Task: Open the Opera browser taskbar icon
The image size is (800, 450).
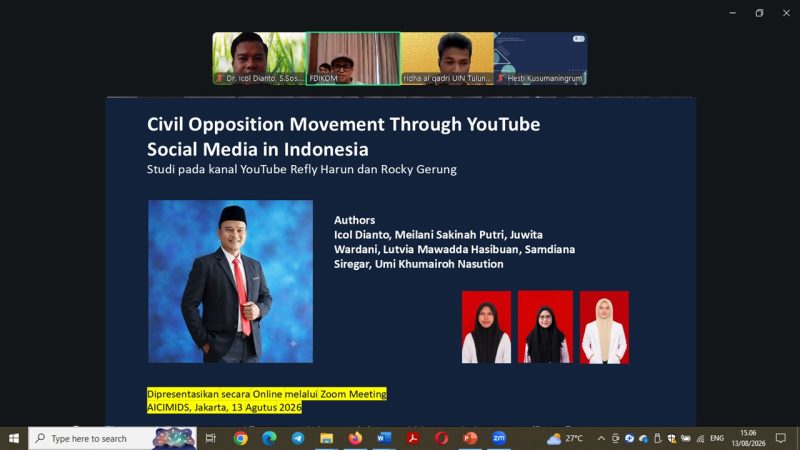Action: (441, 438)
